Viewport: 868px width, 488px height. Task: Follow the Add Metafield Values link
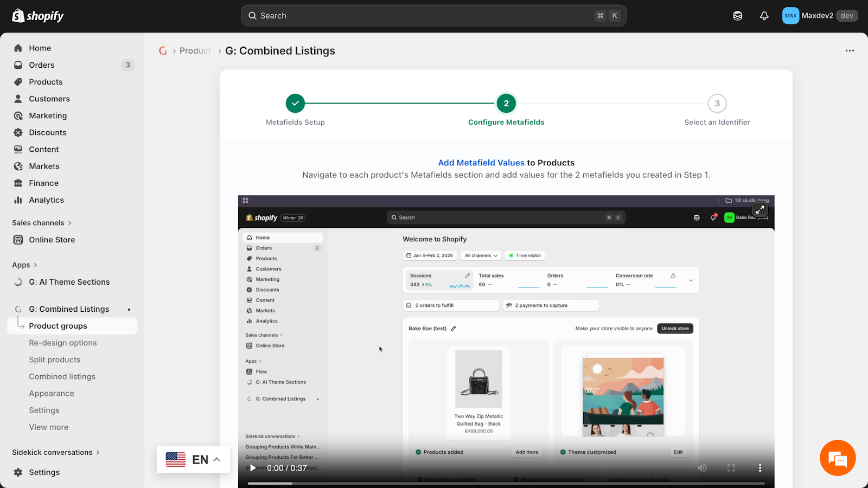click(481, 163)
